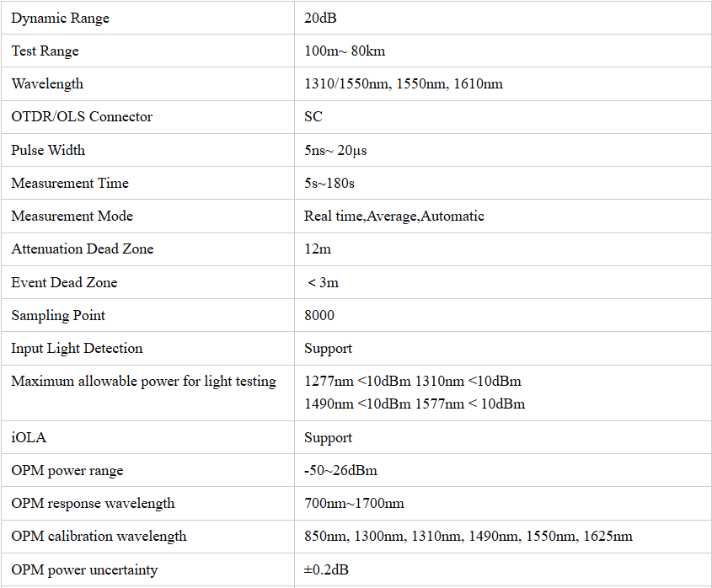
Task: Select the 100m~ 80km value
Action: click(345, 51)
